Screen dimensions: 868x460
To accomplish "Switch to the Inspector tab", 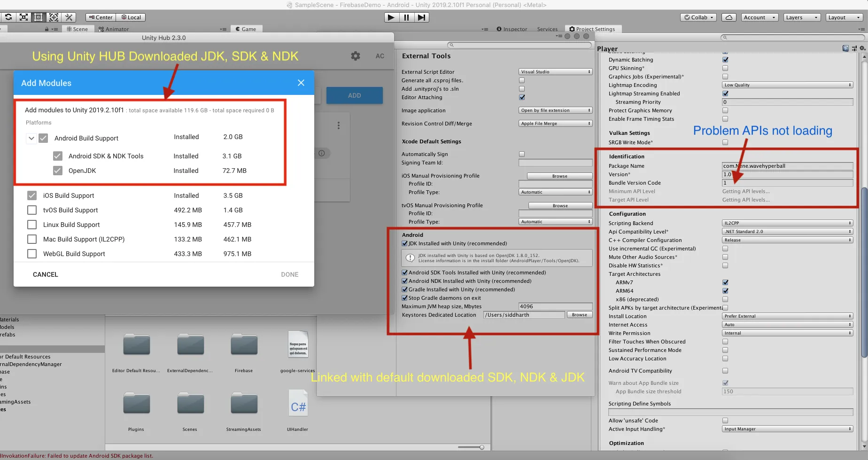I will pos(512,29).
